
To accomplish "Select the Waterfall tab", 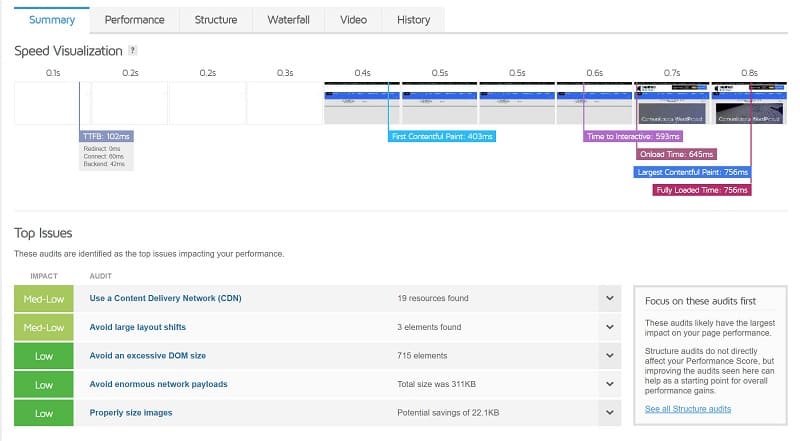I will pos(287,19).
